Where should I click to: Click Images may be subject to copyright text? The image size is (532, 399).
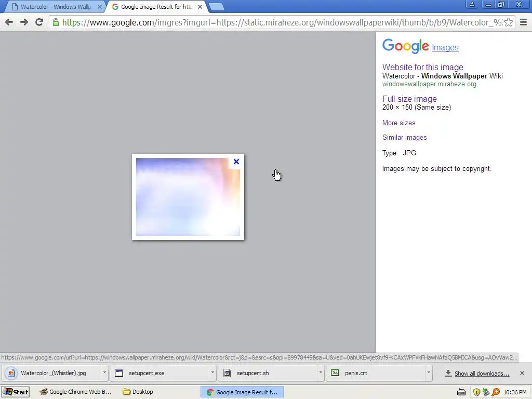436,169
